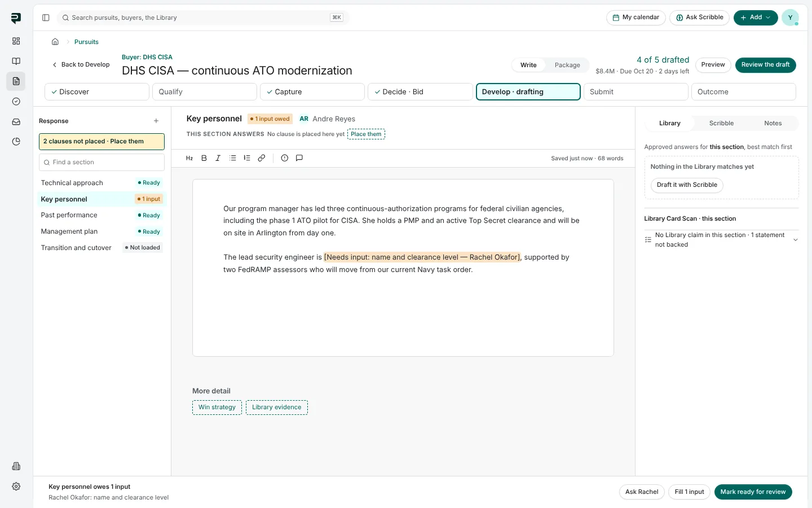
Task: Switch to the Write mode toggle
Action: coord(528,65)
